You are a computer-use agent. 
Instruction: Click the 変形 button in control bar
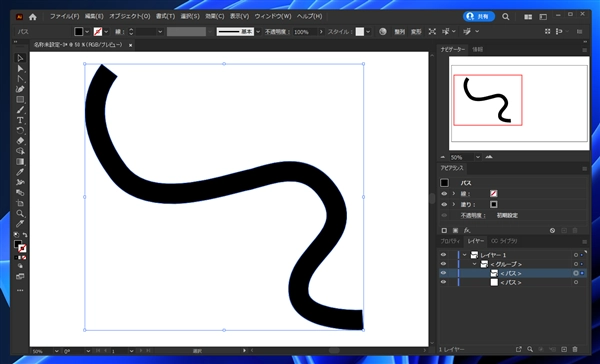coord(416,32)
